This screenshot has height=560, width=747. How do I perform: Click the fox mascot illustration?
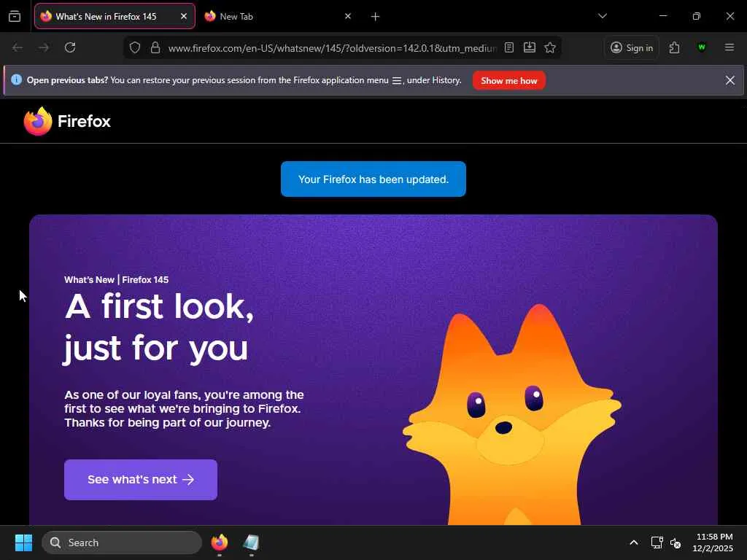click(x=512, y=414)
